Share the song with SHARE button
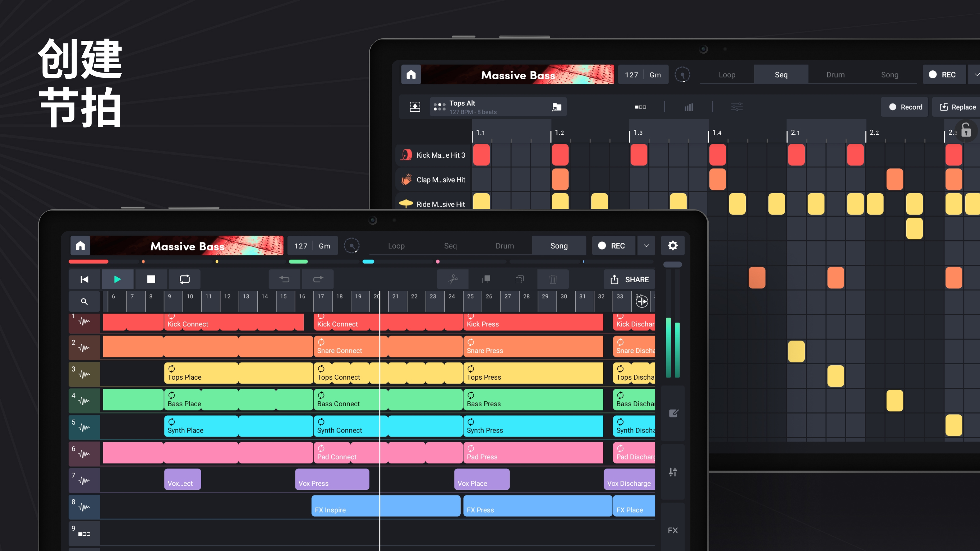Screen dimensions: 980x551 630,279
